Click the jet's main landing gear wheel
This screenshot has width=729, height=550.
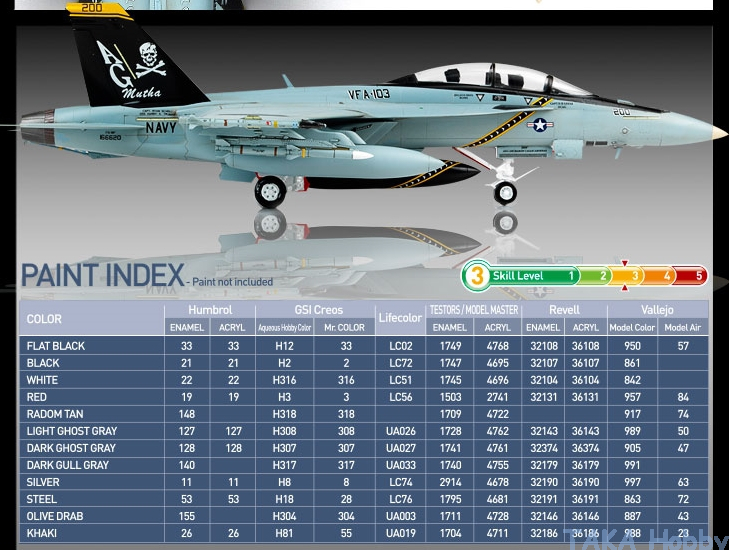(270, 190)
